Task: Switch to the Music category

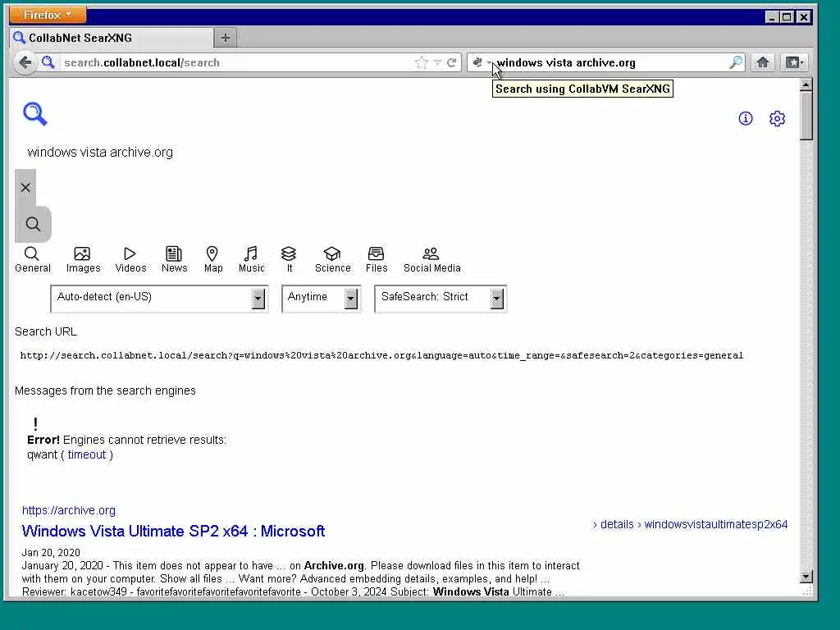Action: click(x=251, y=260)
